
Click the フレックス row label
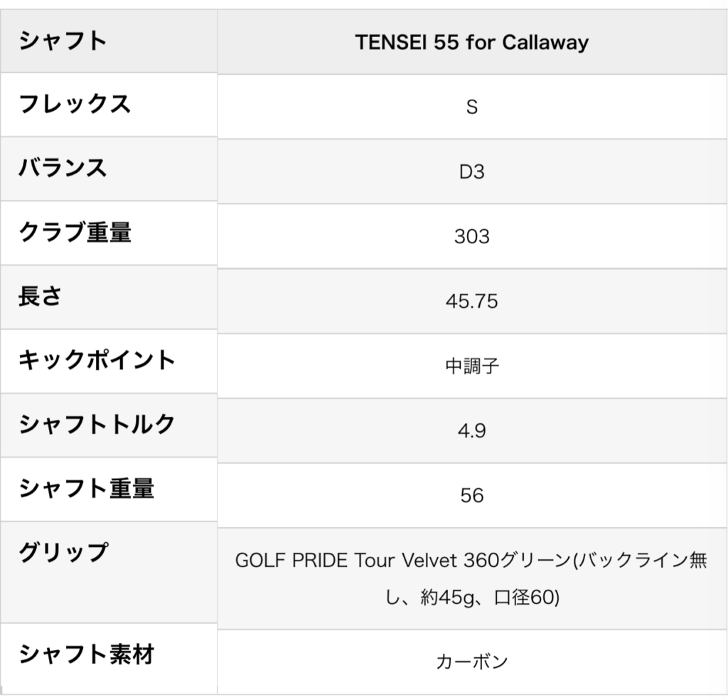pos(75,104)
